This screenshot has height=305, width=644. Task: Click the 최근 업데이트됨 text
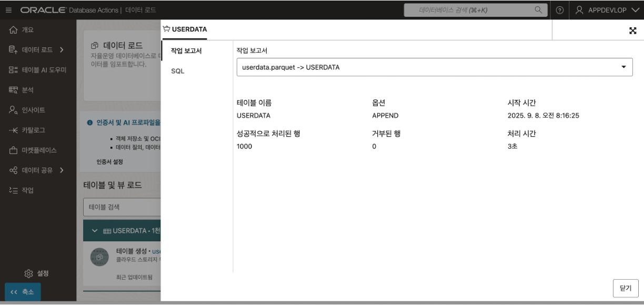134,277
